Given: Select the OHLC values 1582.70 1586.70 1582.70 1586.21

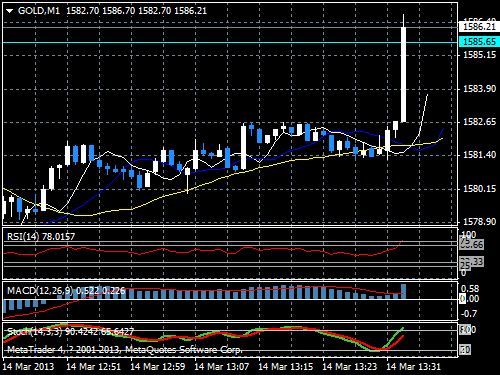Looking at the screenshot, I should click(x=136, y=11).
